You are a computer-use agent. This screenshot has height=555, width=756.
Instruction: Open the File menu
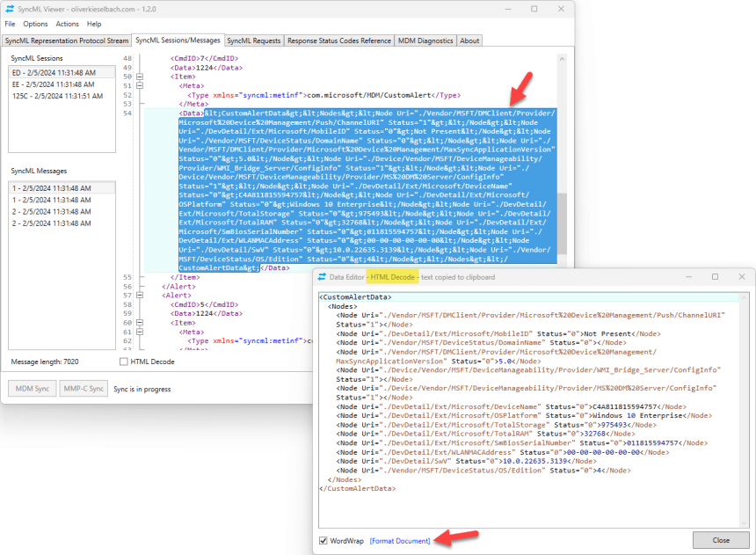pyautogui.click(x=10, y=24)
